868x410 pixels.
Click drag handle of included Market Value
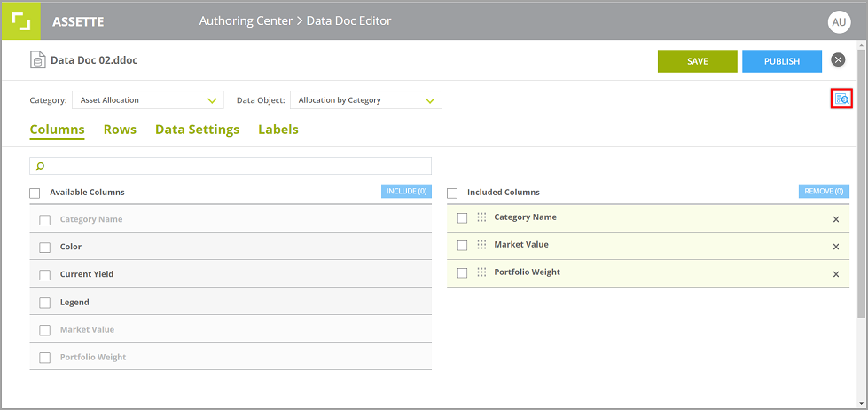[481, 245]
